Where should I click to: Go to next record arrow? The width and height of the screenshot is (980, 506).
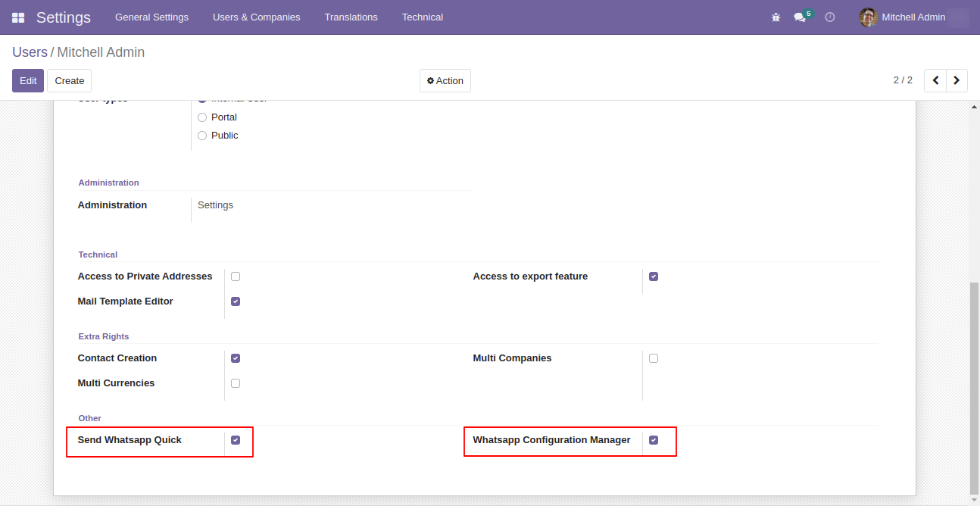957,80
